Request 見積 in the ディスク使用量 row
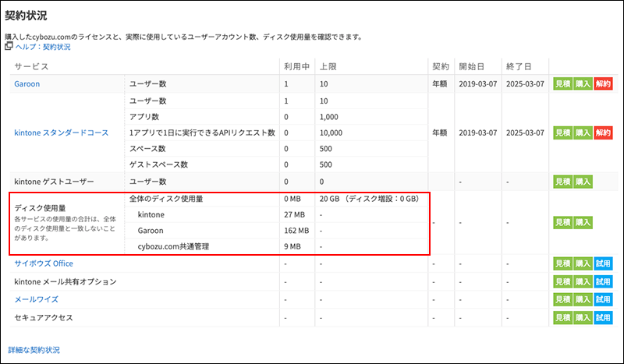Screen dimensions: 624x364 [562, 222]
